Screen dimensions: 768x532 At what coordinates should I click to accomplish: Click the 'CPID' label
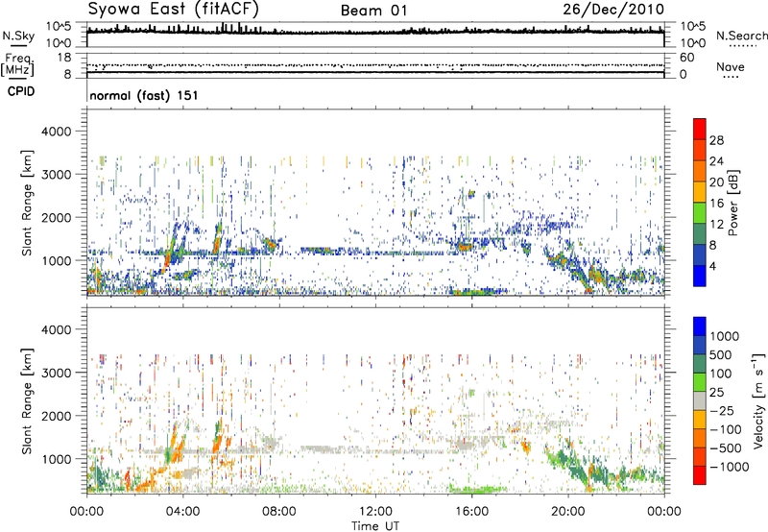click(x=21, y=91)
